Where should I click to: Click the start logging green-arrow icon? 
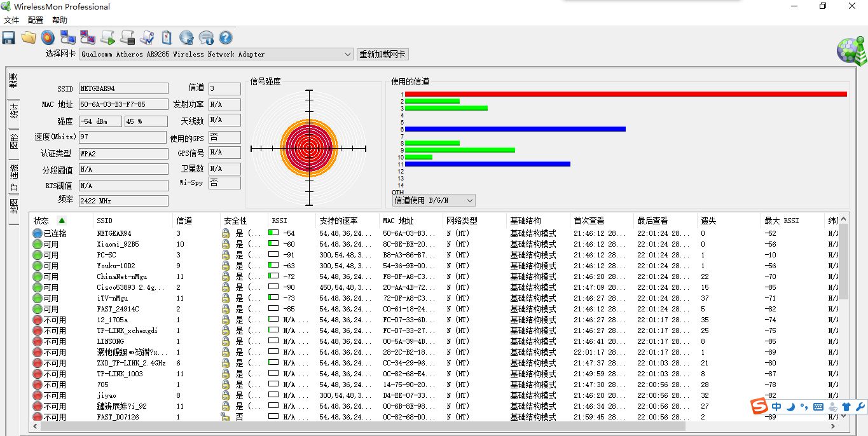pos(107,37)
